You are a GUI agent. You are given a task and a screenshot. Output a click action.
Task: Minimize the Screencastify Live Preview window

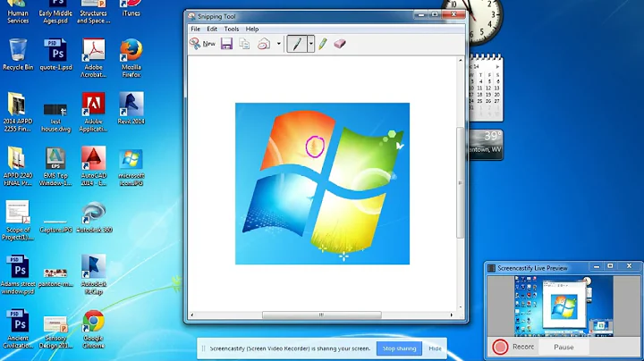click(597, 266)
